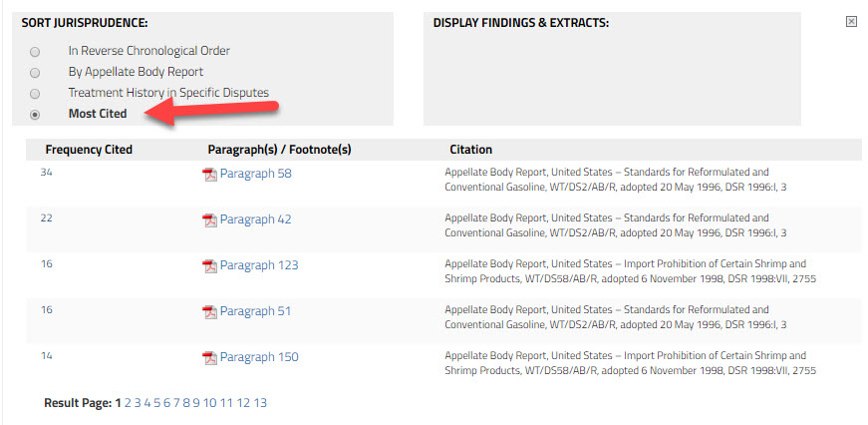This screenshot has width=868, height=425.
Task: Click the Frequency Cited column header
Action: tap(89, 150)
